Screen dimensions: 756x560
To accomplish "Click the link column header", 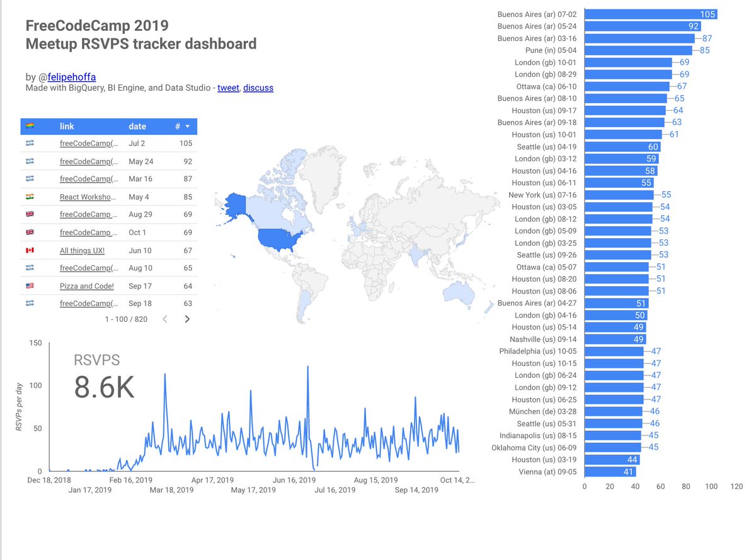I will (67, 126).
